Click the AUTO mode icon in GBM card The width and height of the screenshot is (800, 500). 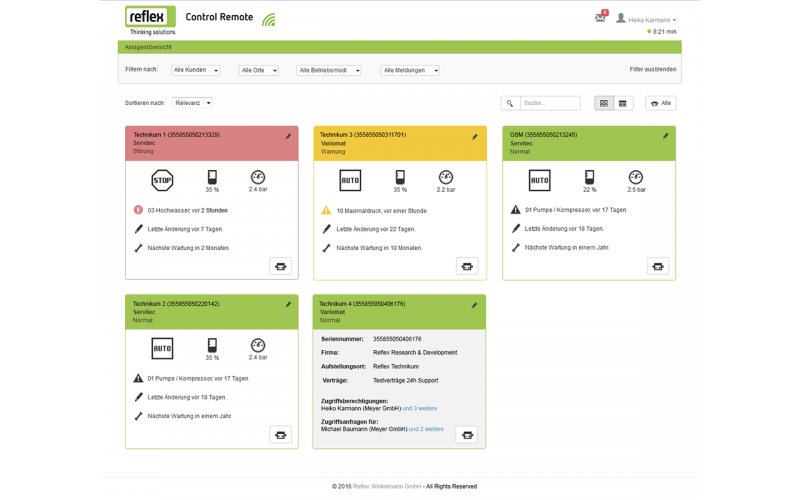(539, 180)
